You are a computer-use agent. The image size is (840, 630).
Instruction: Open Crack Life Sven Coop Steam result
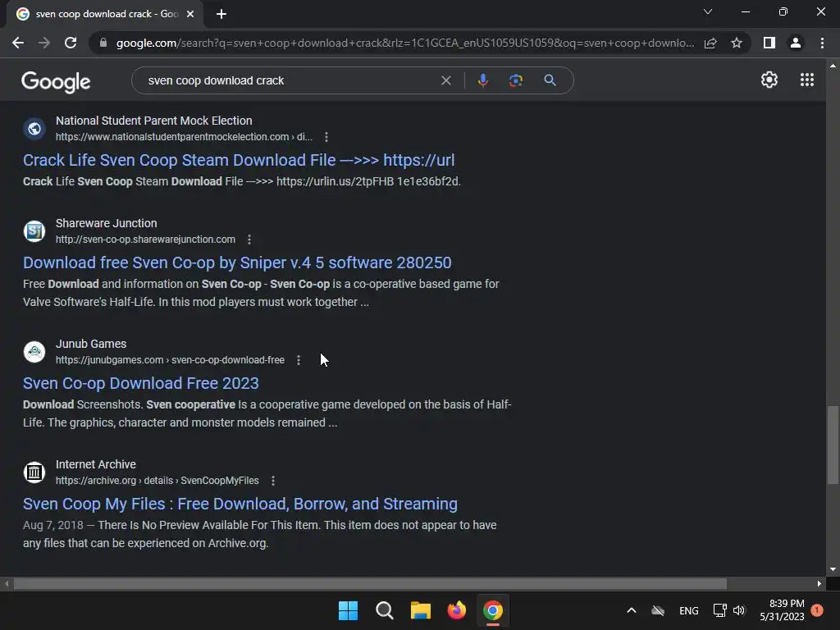pos(239,160)
